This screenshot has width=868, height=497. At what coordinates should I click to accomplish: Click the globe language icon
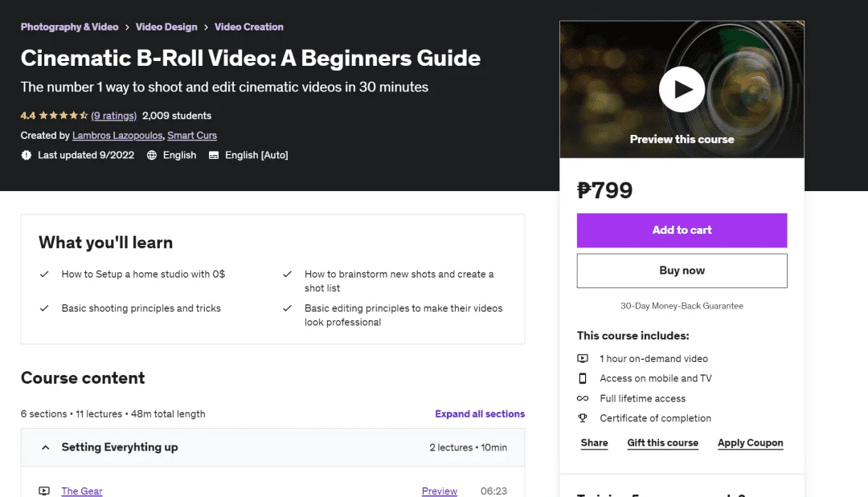coord(152,155)
